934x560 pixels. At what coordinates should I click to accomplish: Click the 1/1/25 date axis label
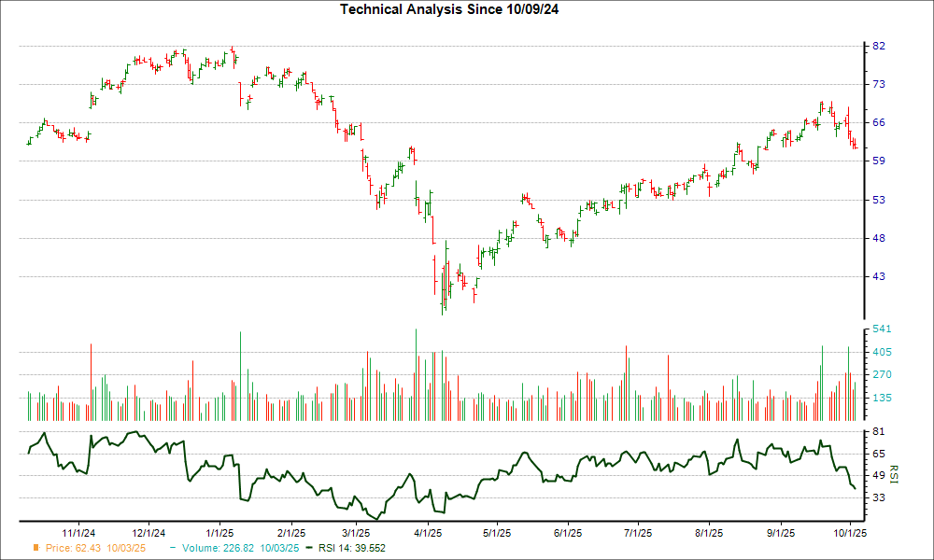[219, 534]
